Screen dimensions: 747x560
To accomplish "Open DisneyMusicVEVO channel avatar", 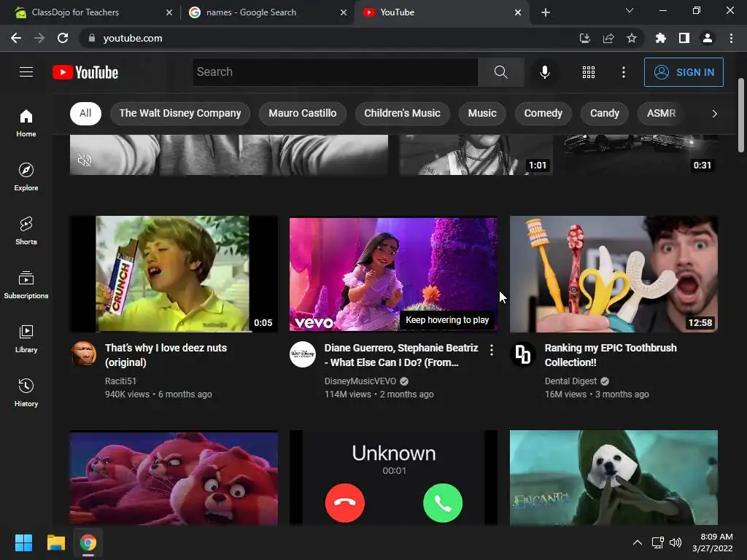I will click(x=303, y=354).
